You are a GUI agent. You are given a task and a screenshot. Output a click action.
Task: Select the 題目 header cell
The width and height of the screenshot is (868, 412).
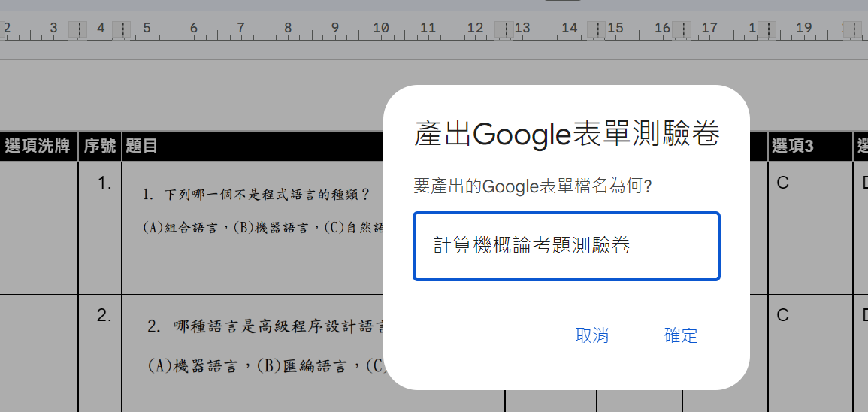coord(142,147)
